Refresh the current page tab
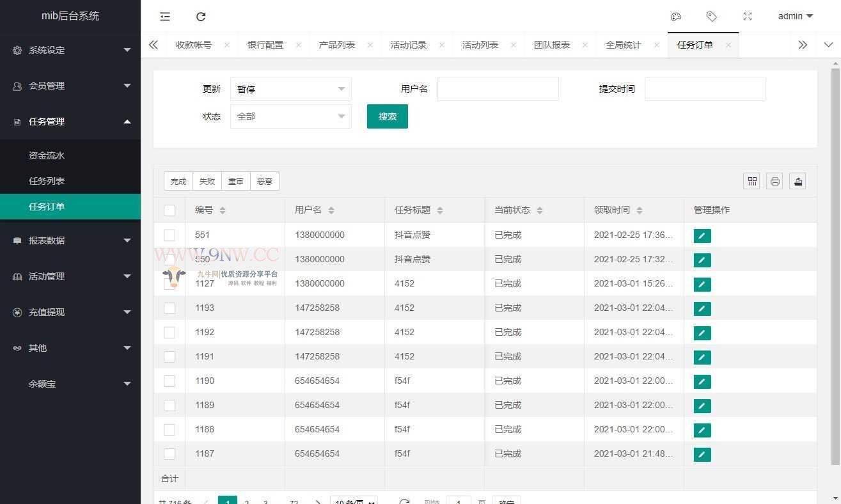This screenshot has height=504, width=841. 201,17
